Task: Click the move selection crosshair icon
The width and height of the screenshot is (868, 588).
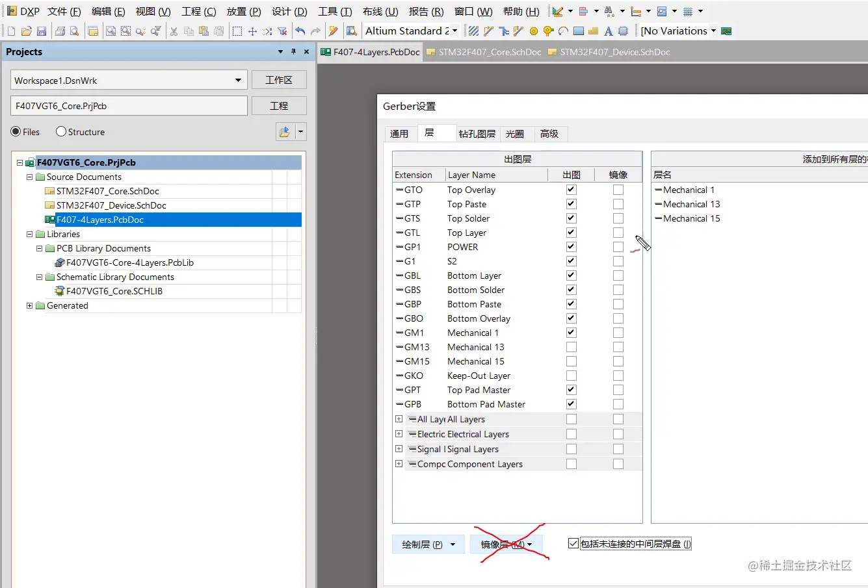Action: 252,31
